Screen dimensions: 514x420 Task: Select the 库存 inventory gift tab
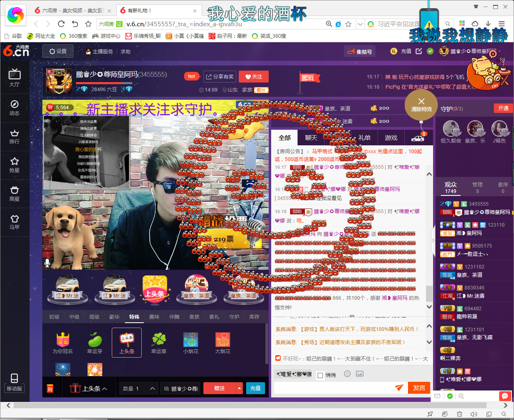click(x=254, y=317)
